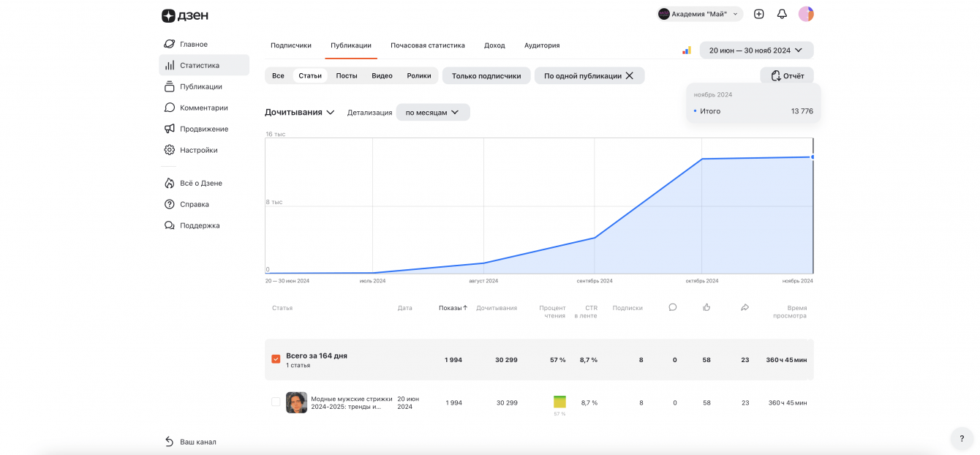Uncheck the 'Всего за 164 дня' checkbox
Viewport: 980px width, 455px height.
[276, 359]
